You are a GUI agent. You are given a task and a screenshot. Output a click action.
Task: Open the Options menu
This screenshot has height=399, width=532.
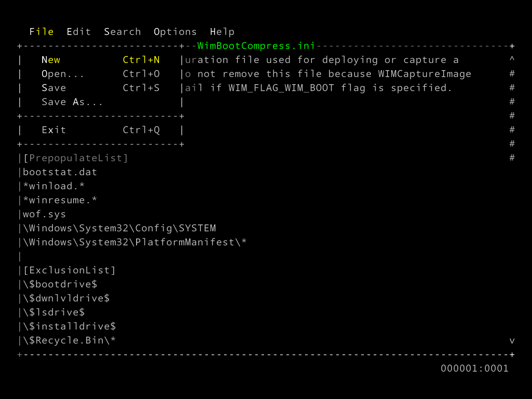point(175,32)
